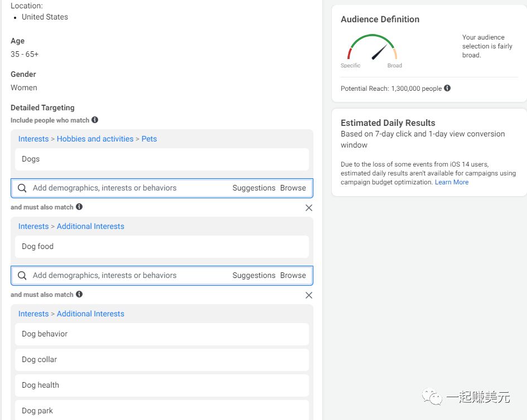The image size is (527, 420).
Task: Open the 'Learn More' link
Action: 452,182
